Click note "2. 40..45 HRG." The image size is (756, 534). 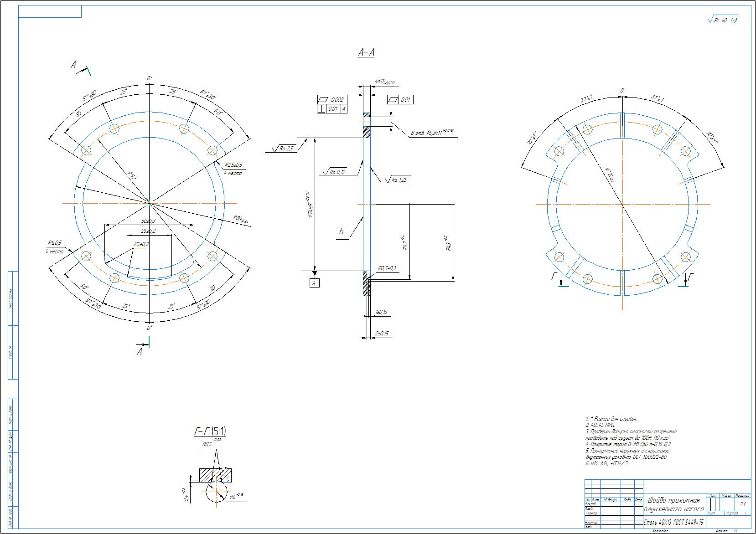click(600, 425)
